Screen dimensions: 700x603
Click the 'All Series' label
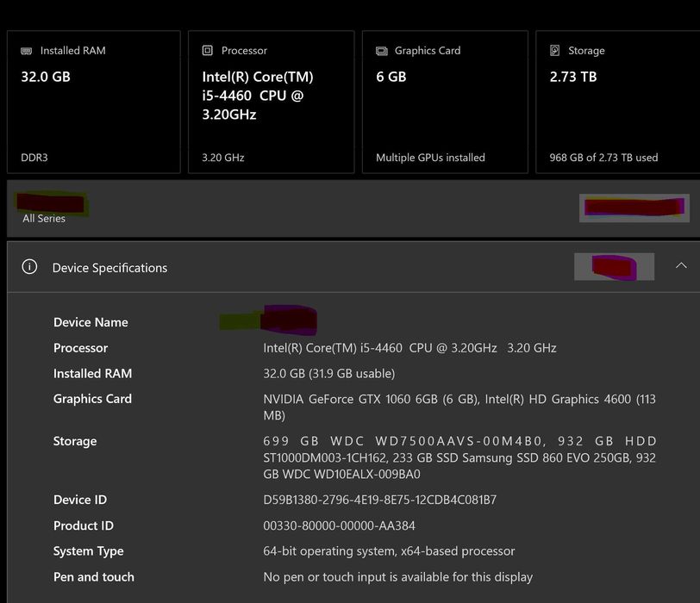(x=44, y=219)
